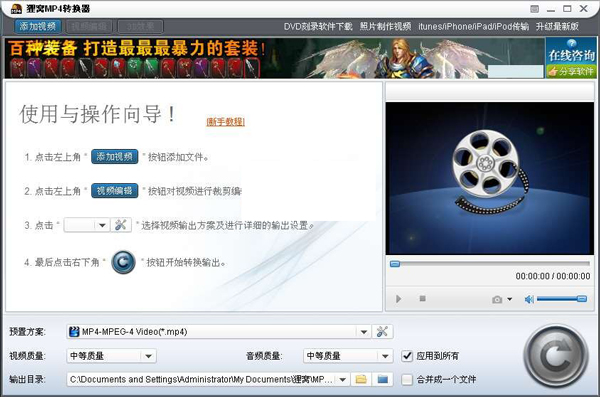
Task: Click the 狸窝MP4转换器 app logo icon
Action: coord(16,8)
